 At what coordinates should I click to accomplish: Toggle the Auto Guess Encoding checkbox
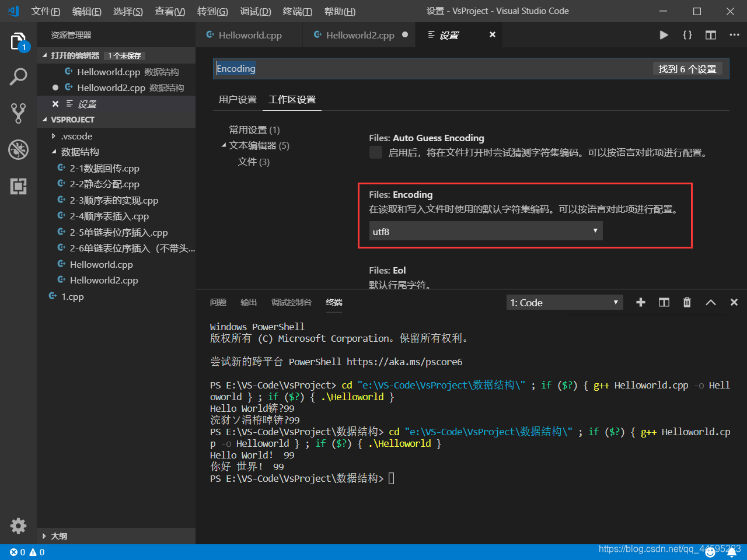point(376,152)
